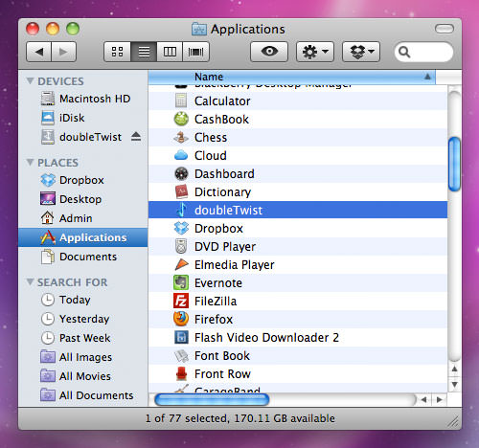This screenshot has width=479, height=448.
Task: Toggle toolbar with the pill button
Action: click(x=445, y=29)
